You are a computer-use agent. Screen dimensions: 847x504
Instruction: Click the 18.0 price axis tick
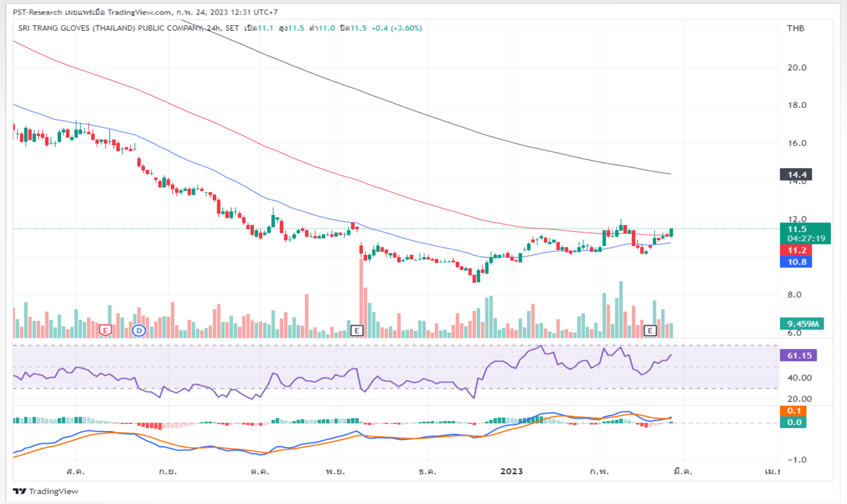coord(797,105)
